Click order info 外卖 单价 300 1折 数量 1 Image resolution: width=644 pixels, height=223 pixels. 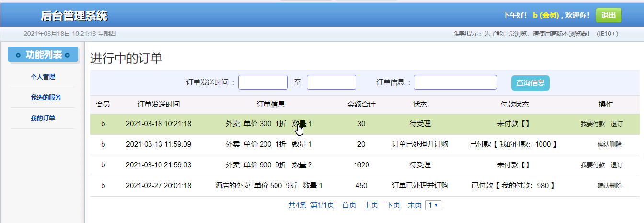(269, 124)
